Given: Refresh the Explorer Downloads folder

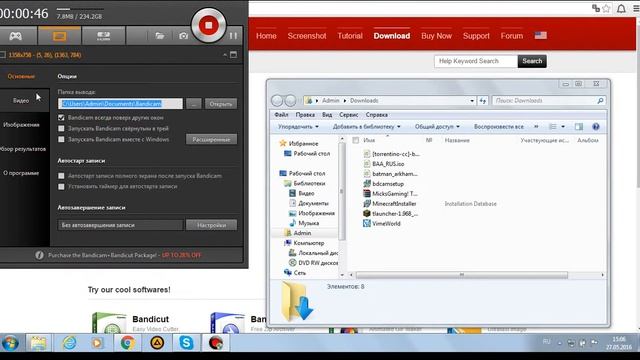Looking at the screenshot, I should point(483,100).
